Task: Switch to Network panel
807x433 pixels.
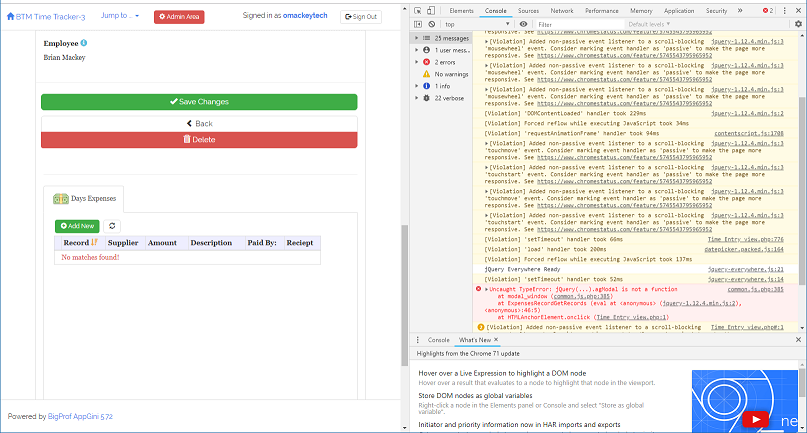Action: click(562, 10)
